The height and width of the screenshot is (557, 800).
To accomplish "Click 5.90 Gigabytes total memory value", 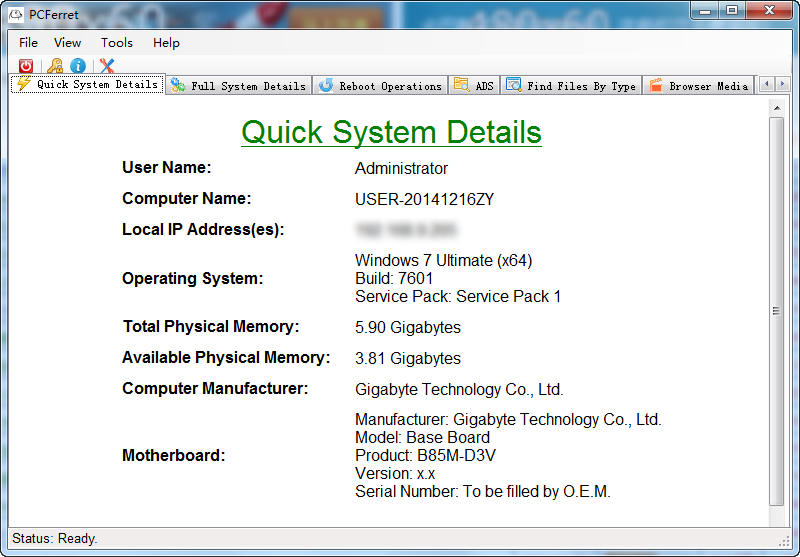I will point(408,327).
